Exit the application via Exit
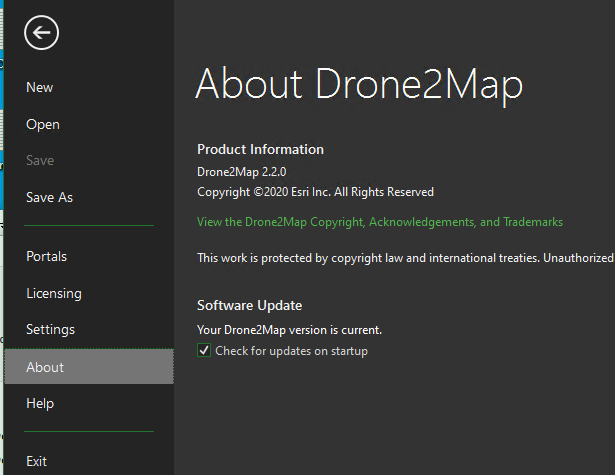Screen dimensions: 615x475 click(x=36, y=461)
